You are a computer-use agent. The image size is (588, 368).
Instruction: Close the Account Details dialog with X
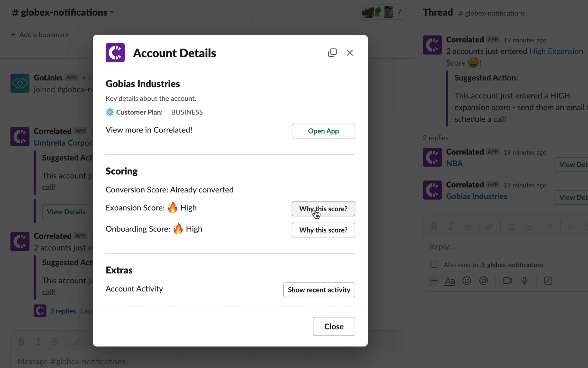click(x=350, y=53)
